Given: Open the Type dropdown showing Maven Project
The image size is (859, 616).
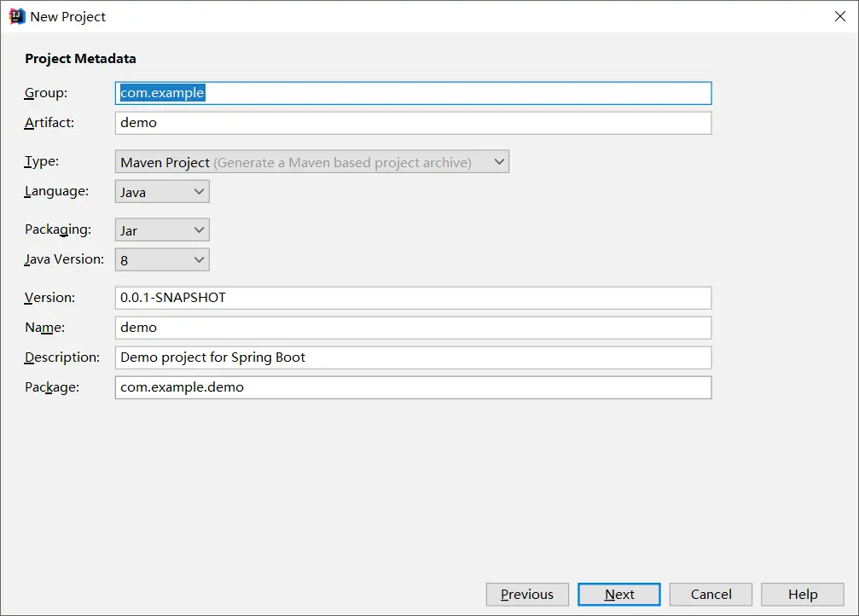Looking at the screenshot, I should point(311,161).
